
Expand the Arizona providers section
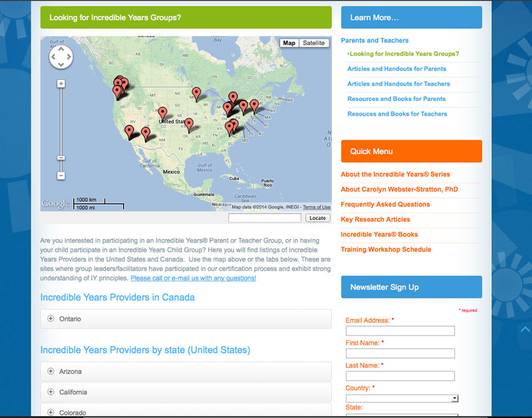tap(186, 371)
